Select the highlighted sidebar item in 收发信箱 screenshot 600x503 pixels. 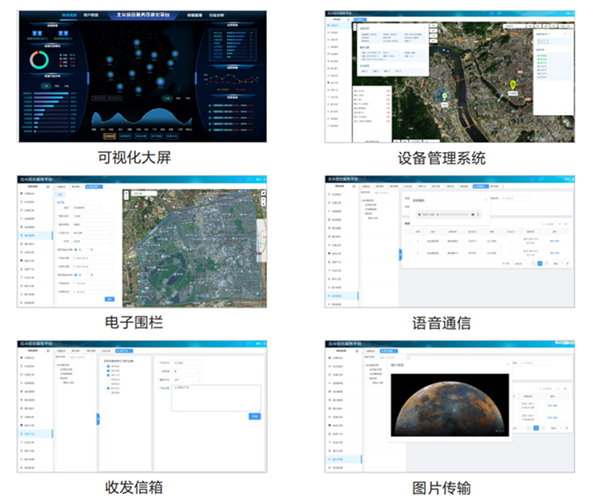[35, 434]
